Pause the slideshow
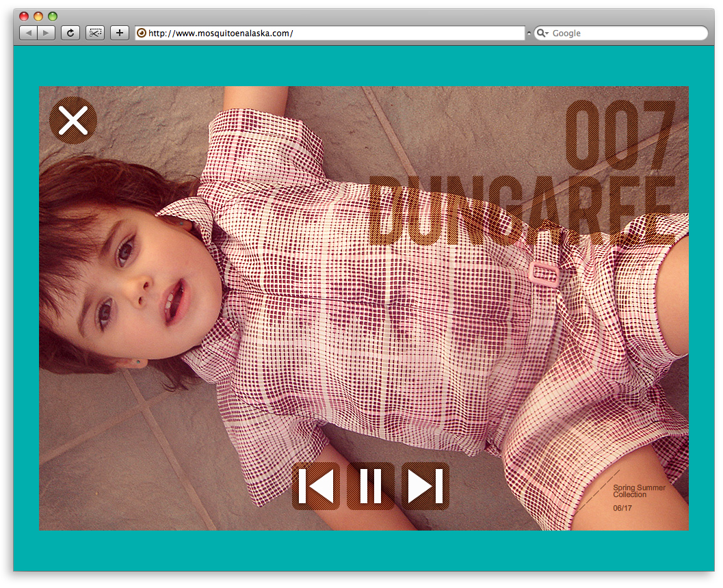This screenshot has height=588, width=723. [x=371, y=486]
